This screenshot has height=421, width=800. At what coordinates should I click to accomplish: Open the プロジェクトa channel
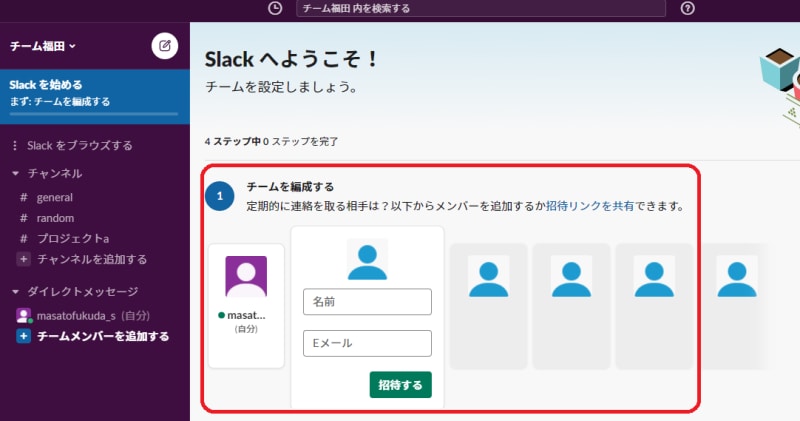click(x=72, y=239)
